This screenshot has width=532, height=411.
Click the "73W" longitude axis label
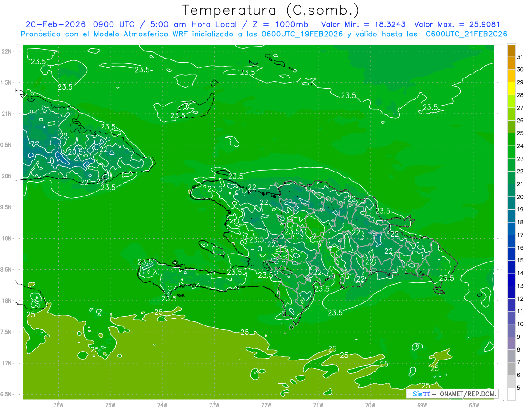[214, 405]
